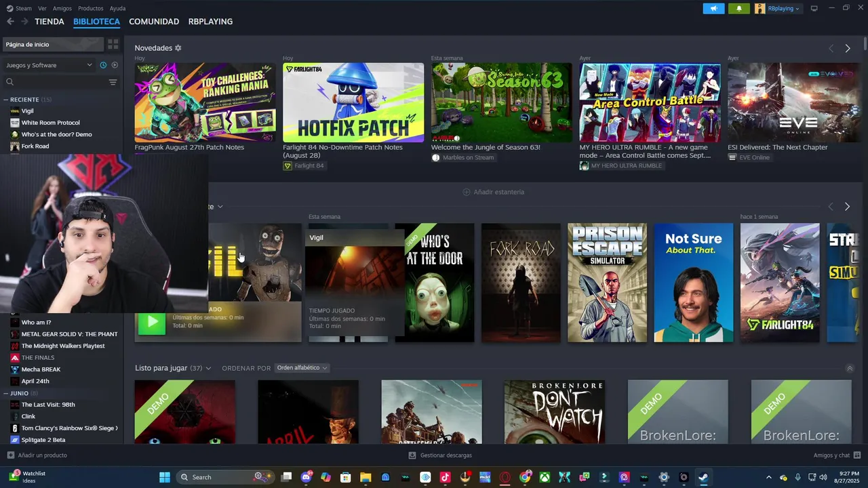Open Windows Start menu
Viewport: 868px width, 488px height.
click(x=165, y=477)
